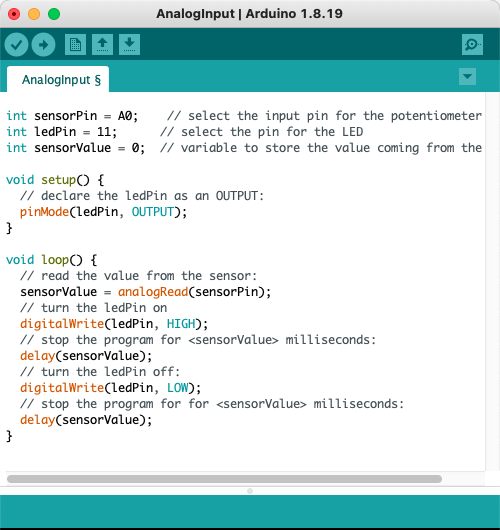Place cursor in first delay(sensorValue) line
This screenshot has height=530, width=500.
[86, 356]
